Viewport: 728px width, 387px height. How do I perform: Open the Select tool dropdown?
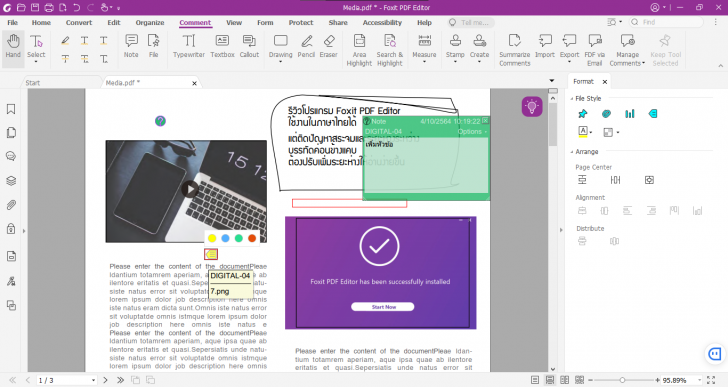pyautogui.click(x=36, y=62)
